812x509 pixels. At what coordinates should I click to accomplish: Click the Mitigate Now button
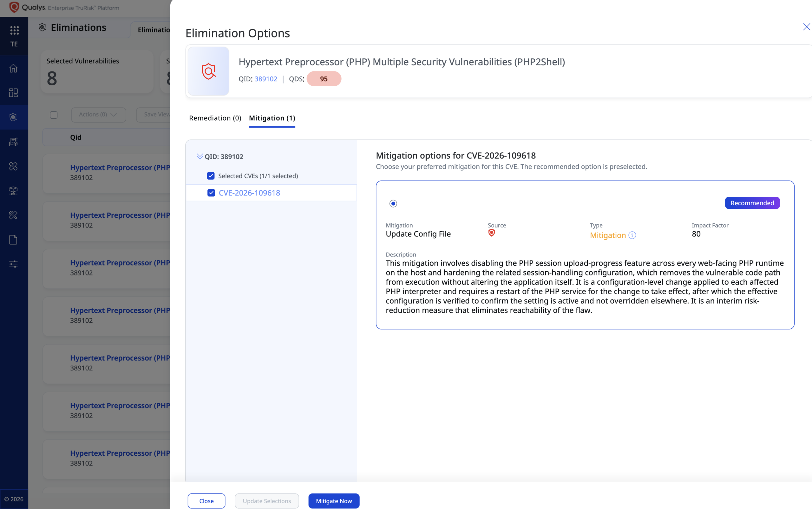(x=334, y=500)
